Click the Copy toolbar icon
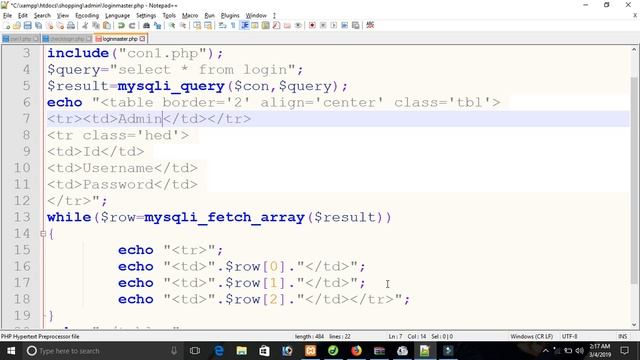640x360 pixels. 96,25
